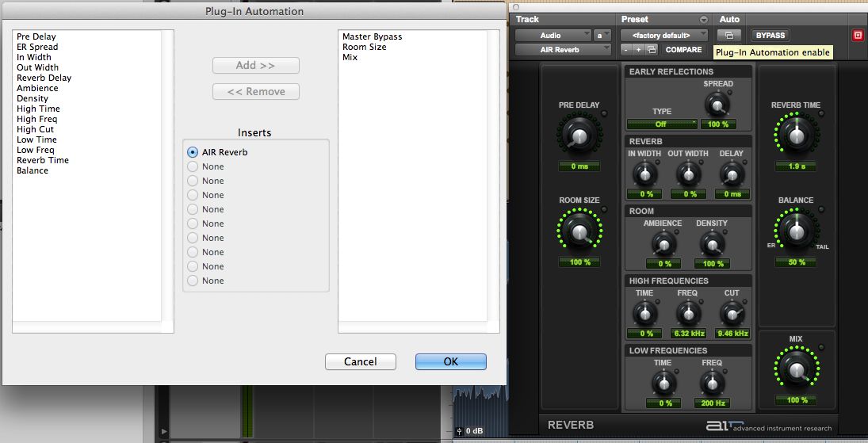Select the third None insert radio button
868x443 pixels.
(x=192, y=195)
